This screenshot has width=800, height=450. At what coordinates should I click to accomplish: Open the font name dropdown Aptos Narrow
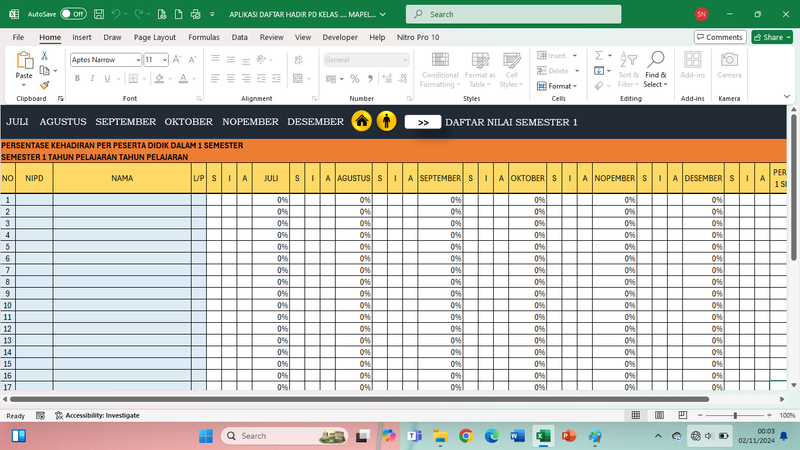click(138, 60)
